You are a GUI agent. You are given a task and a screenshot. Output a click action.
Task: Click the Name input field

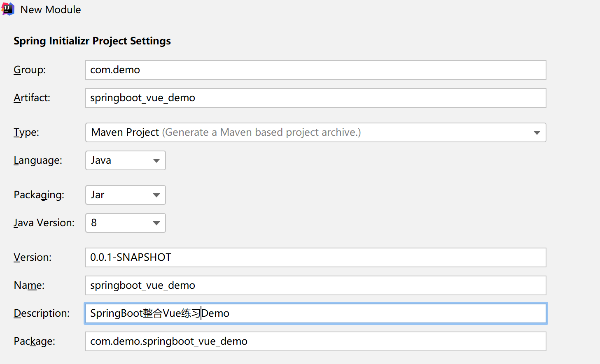point(315,285)
